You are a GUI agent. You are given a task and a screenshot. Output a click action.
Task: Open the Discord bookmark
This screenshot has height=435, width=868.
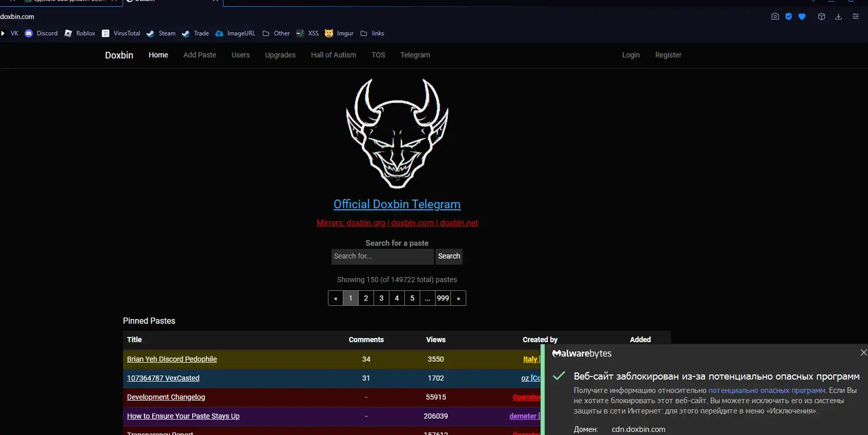click(42, 33)
